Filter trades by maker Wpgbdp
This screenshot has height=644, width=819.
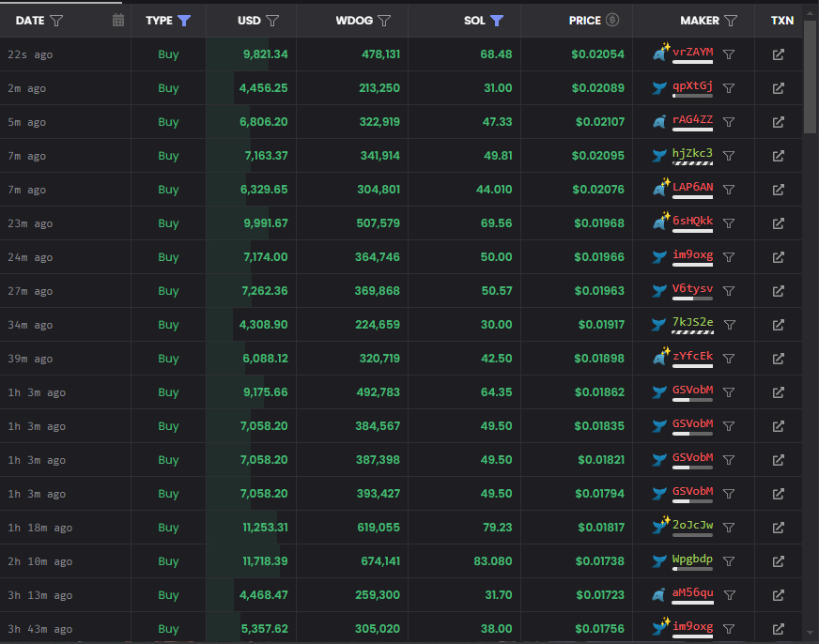pyautogui.click(x=729, y=561)
